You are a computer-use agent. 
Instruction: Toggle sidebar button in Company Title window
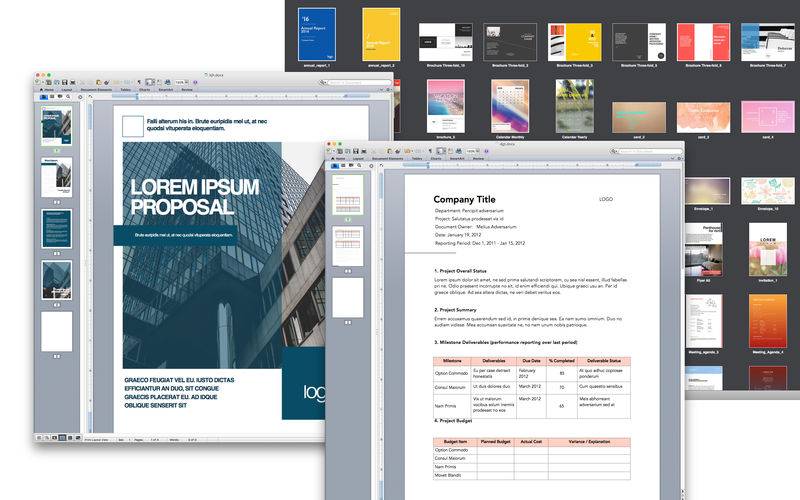coord(440,152)
